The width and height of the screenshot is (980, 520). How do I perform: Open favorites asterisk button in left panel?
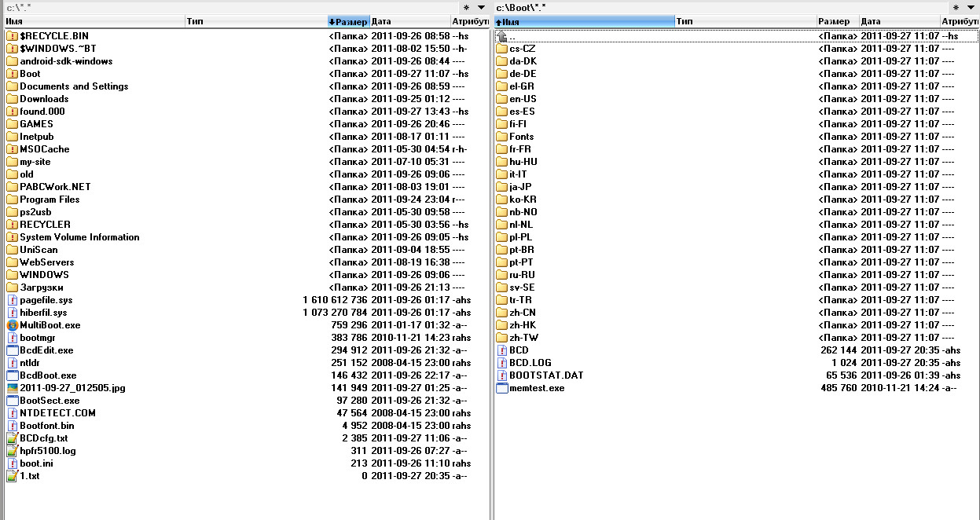click(x=466, y=7)
